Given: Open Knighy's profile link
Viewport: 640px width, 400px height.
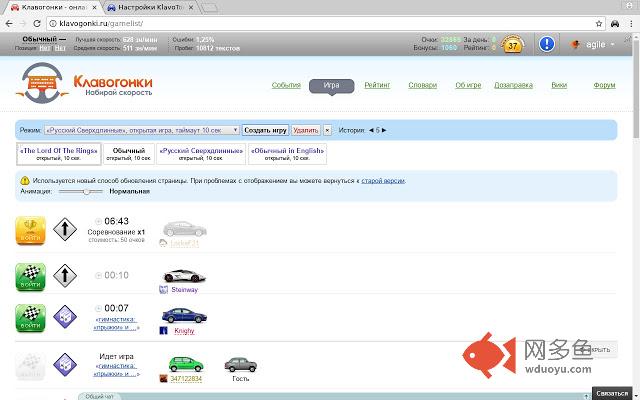Looking at the screenshot, I should coord(184,331).
